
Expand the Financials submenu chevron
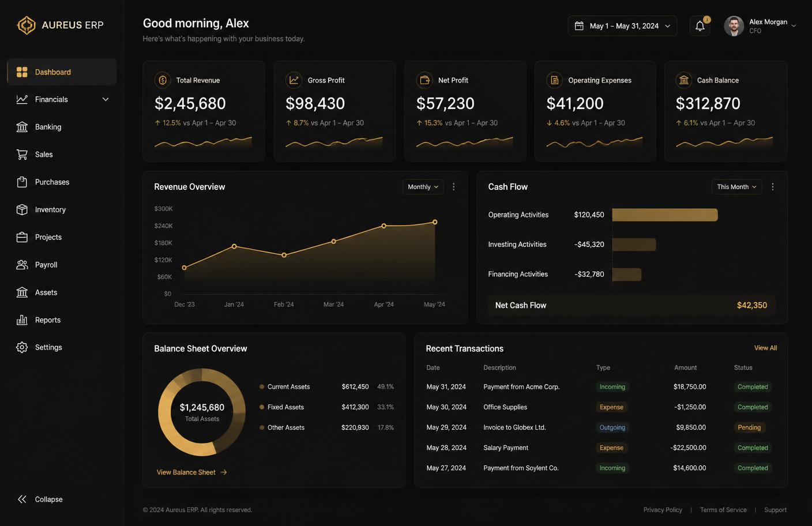point(106,99)
